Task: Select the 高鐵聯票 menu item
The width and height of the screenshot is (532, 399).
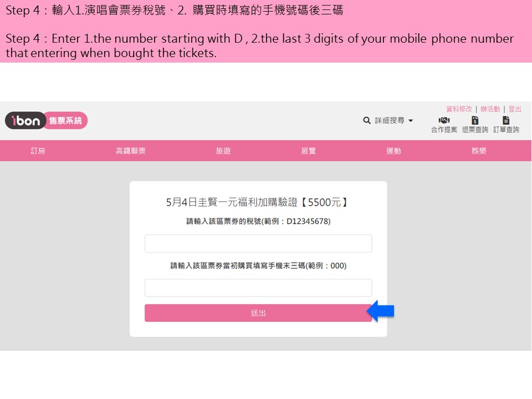Action: point(131,151)
